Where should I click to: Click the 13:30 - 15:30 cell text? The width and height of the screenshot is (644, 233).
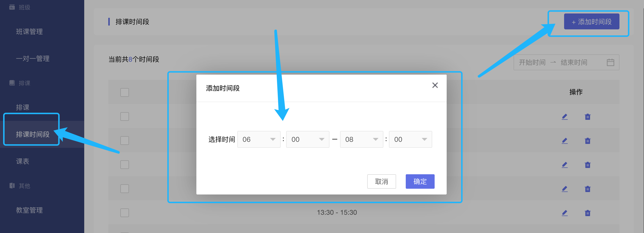pos(337,213)
